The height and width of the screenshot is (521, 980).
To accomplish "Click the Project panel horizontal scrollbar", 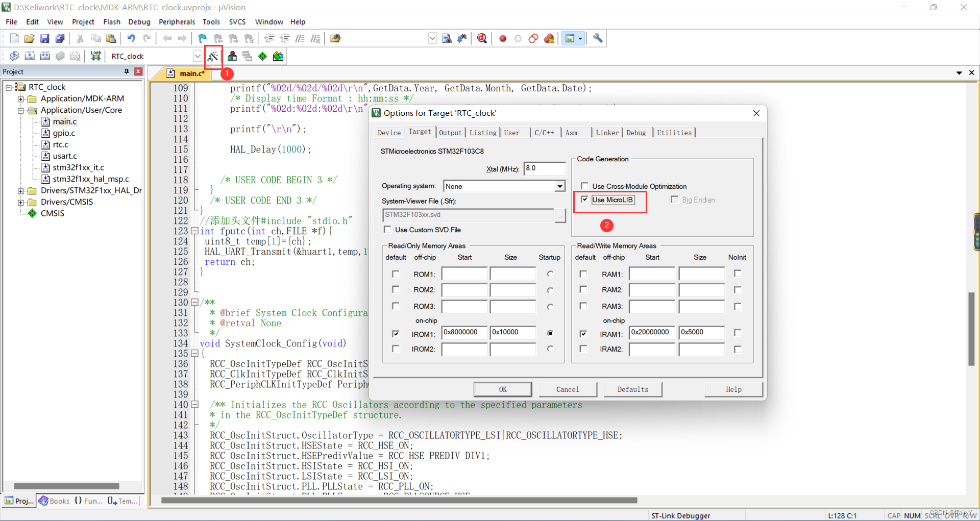I will pos(66,486).
